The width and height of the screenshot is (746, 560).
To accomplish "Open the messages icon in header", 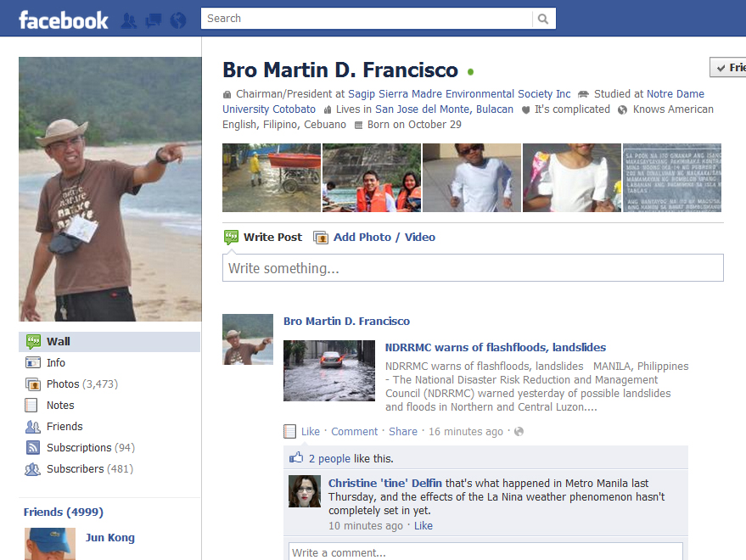I will (153, 20).
